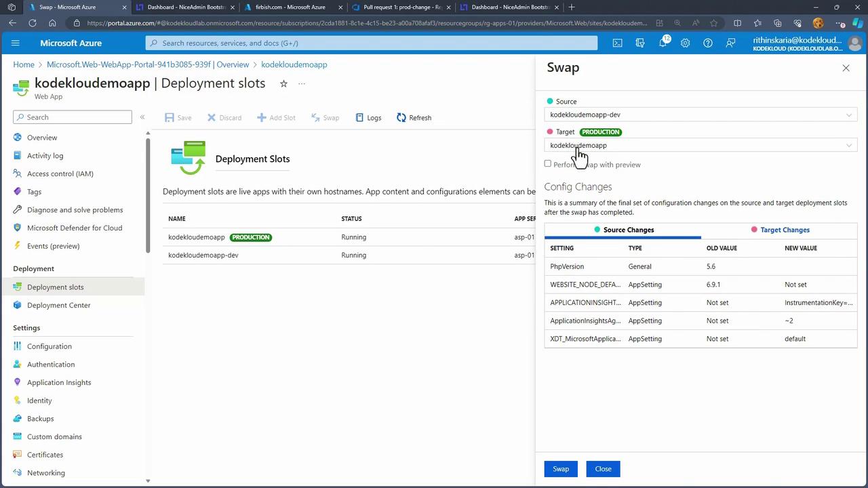
Task: Open Backups in the sidebar
Action: click(40, 418)
